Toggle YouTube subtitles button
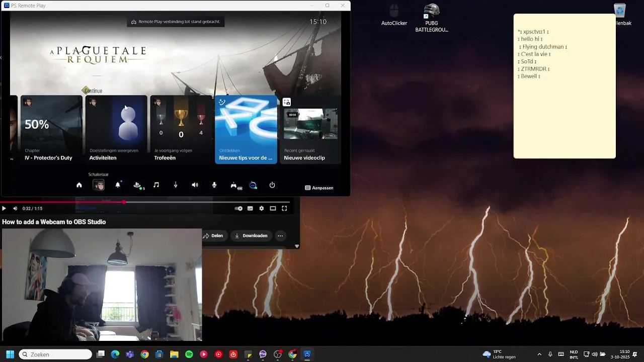 point(250,208)
